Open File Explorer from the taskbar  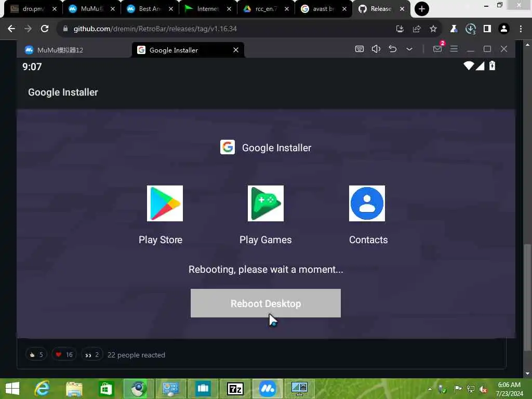click(x=74, y=389)
